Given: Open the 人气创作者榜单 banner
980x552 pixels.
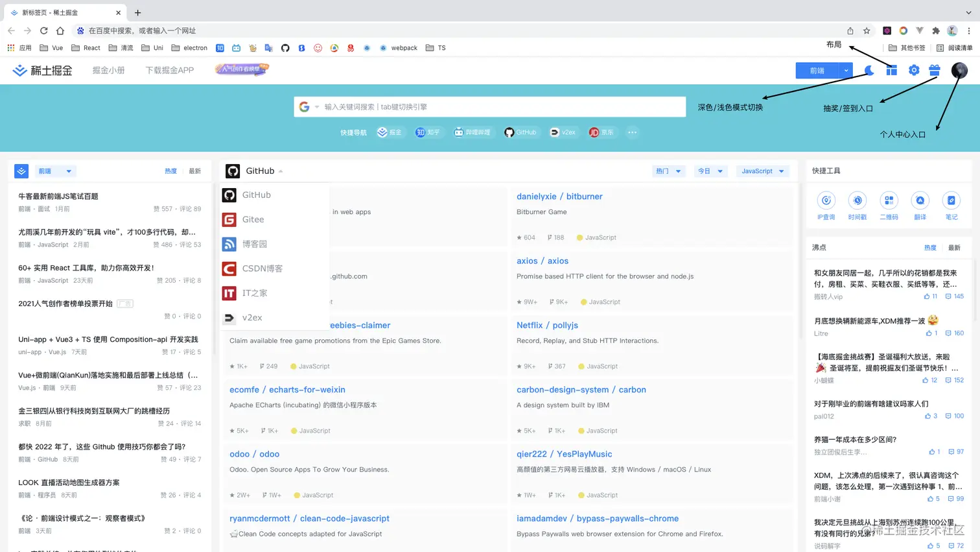Looking at the screenshot, I should [x=242, y=69].
